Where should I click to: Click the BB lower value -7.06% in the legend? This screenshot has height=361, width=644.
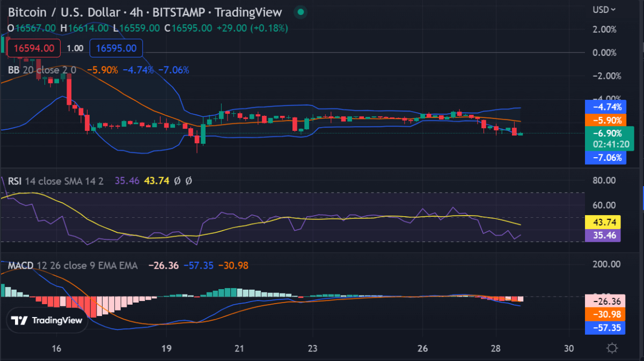(x=173, y=70)
